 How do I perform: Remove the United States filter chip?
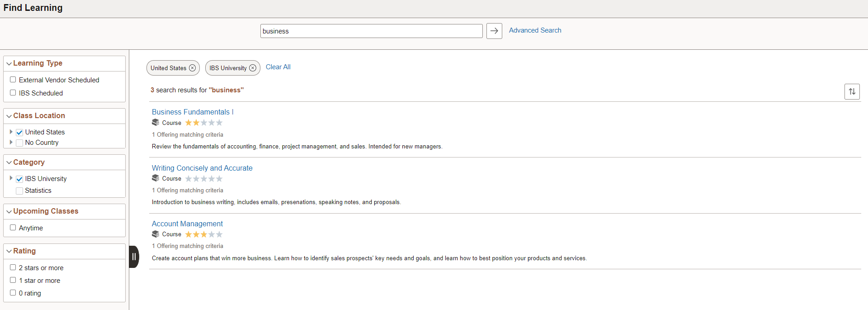192,68
